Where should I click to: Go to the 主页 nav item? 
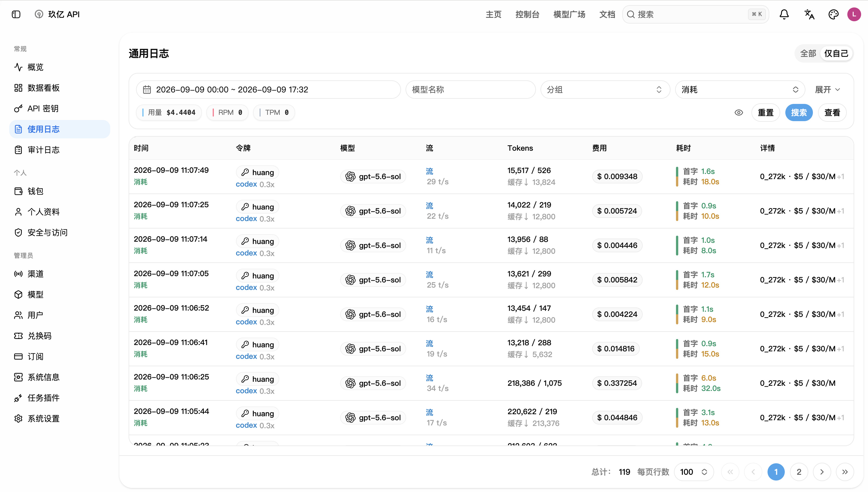pyautogui.click(x=493, y=14)
